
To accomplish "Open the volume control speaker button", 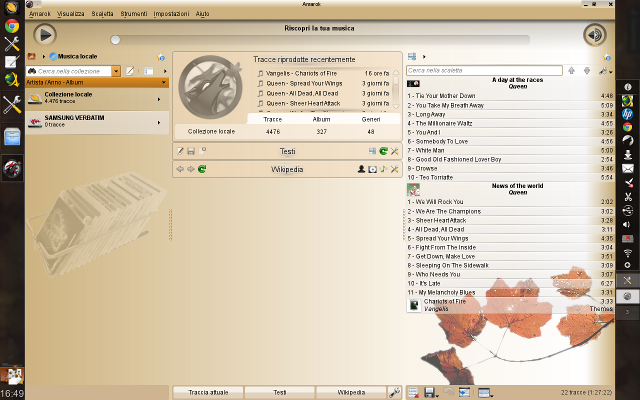I will 595,35.
